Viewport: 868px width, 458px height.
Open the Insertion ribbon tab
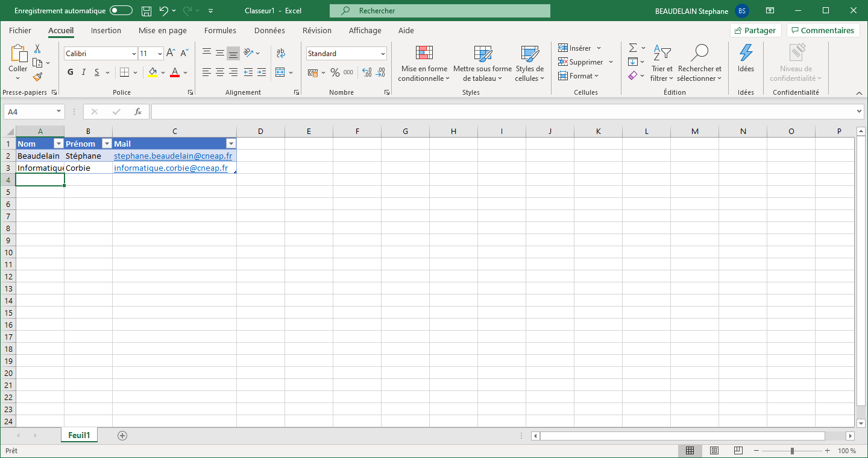click(106, 31)
